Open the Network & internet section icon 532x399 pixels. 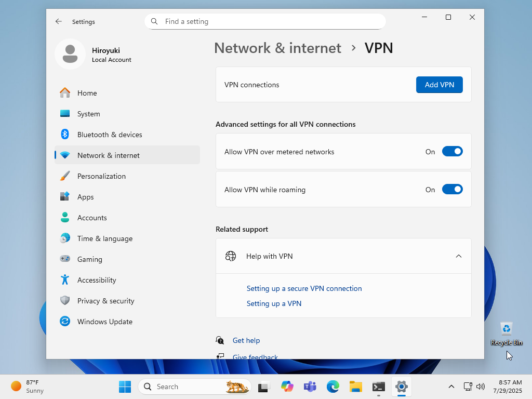point(64,155)
